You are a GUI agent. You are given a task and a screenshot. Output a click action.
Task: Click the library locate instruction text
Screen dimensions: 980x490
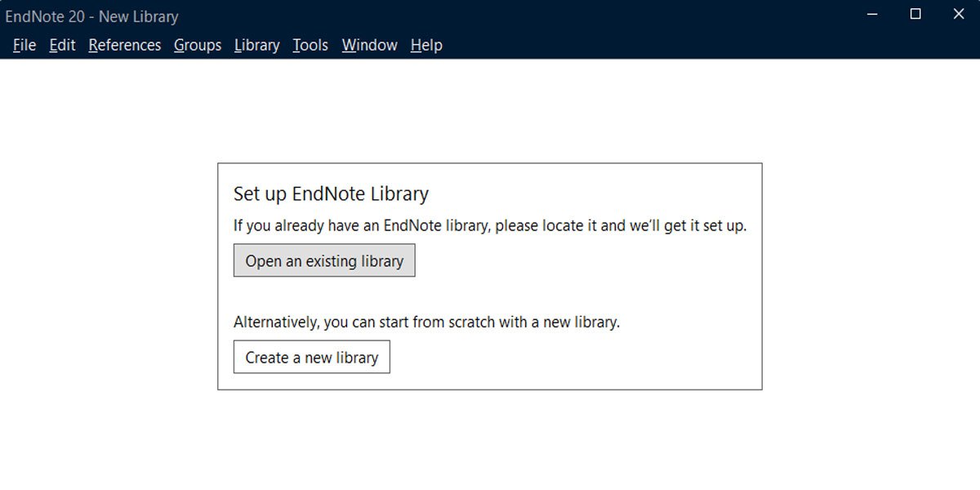tap(491, 225)
